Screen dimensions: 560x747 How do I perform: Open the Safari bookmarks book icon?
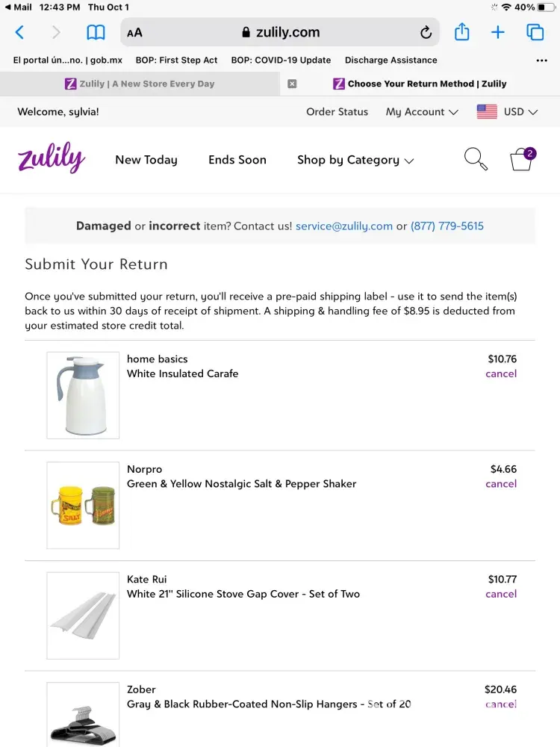pyautogui.click(x=96, y=32)
